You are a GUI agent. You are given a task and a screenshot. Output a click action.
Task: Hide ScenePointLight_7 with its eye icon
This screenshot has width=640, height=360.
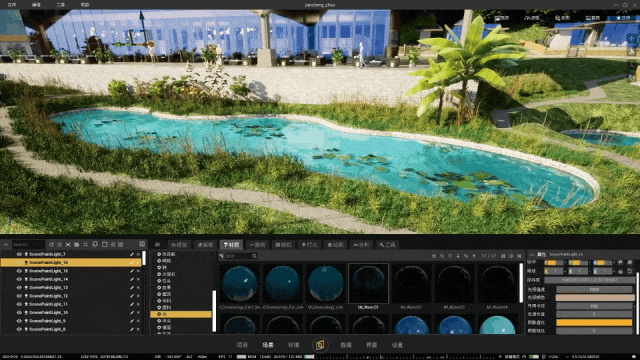point(19,254)
